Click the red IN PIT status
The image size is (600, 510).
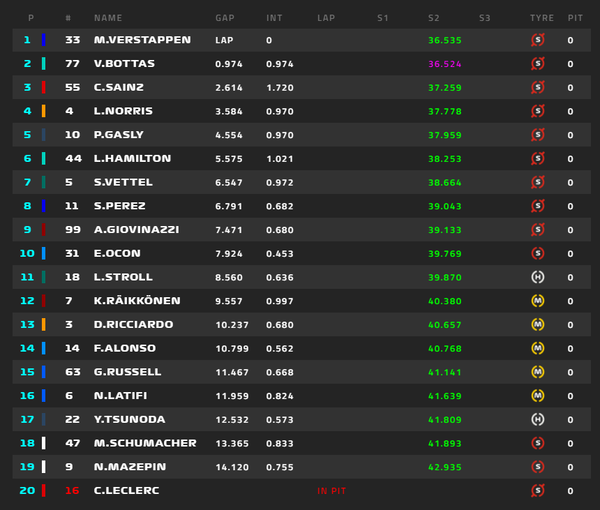pos(331,491)
